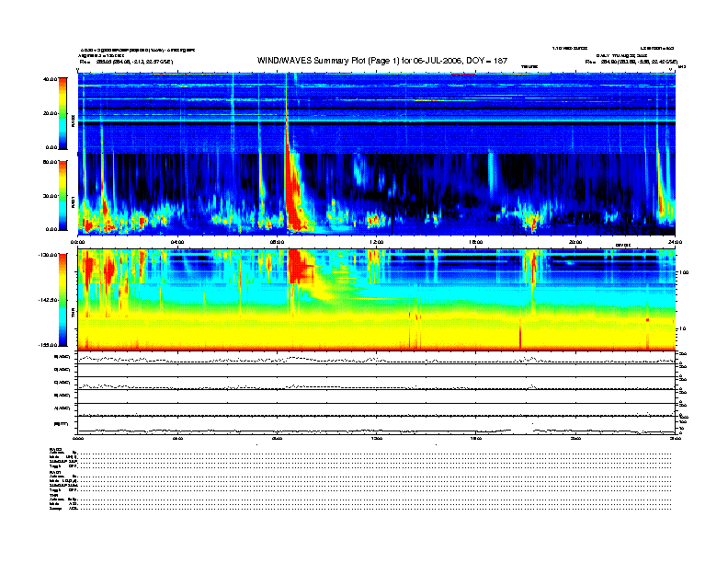Click the TNR color scale bar
728x563 pixels.
click(63, 300)
